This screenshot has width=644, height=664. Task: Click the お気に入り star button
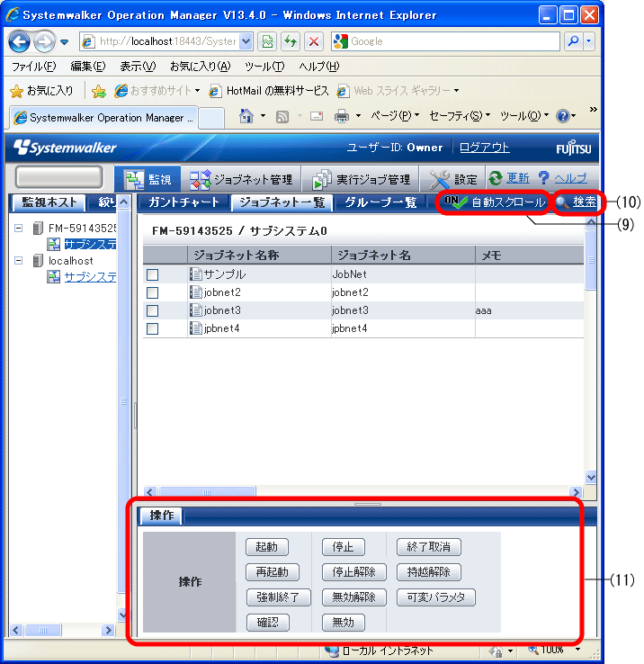pos(41,91)
